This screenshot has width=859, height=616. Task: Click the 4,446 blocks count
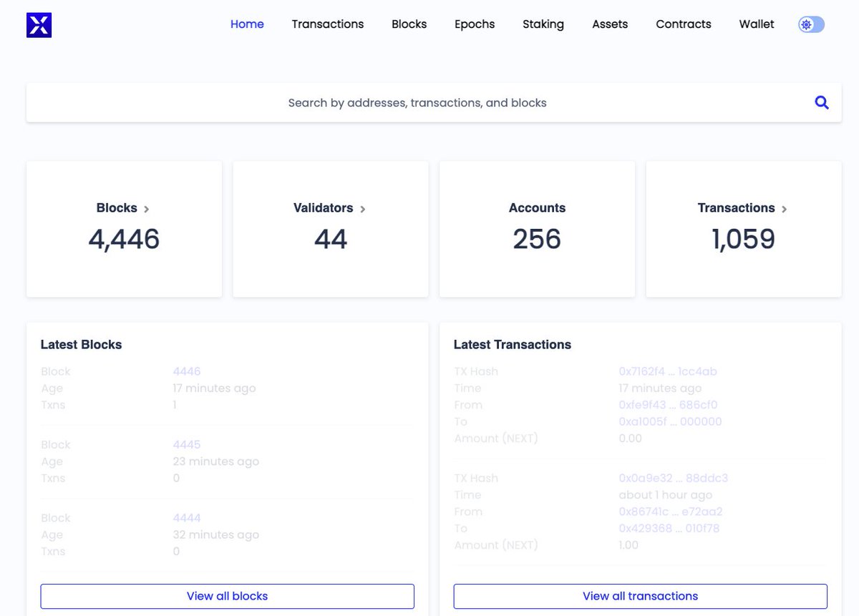pyautogui.click(x=124, y=239)
